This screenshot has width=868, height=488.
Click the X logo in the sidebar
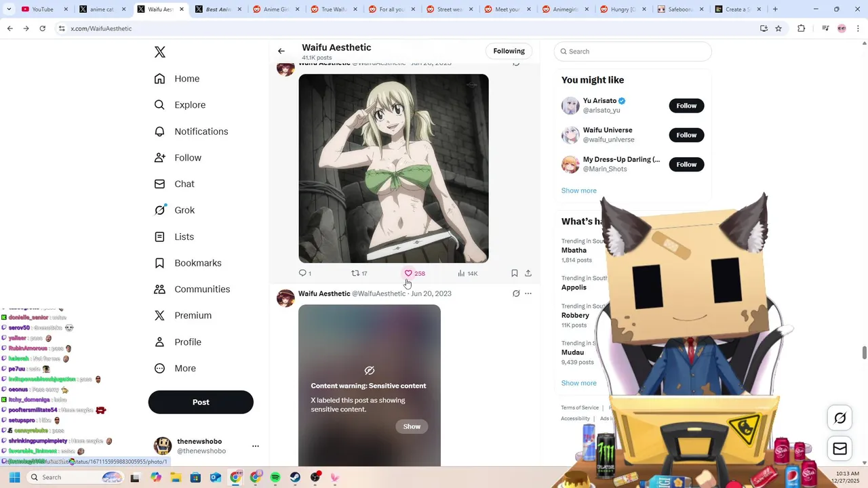point(160,52)
